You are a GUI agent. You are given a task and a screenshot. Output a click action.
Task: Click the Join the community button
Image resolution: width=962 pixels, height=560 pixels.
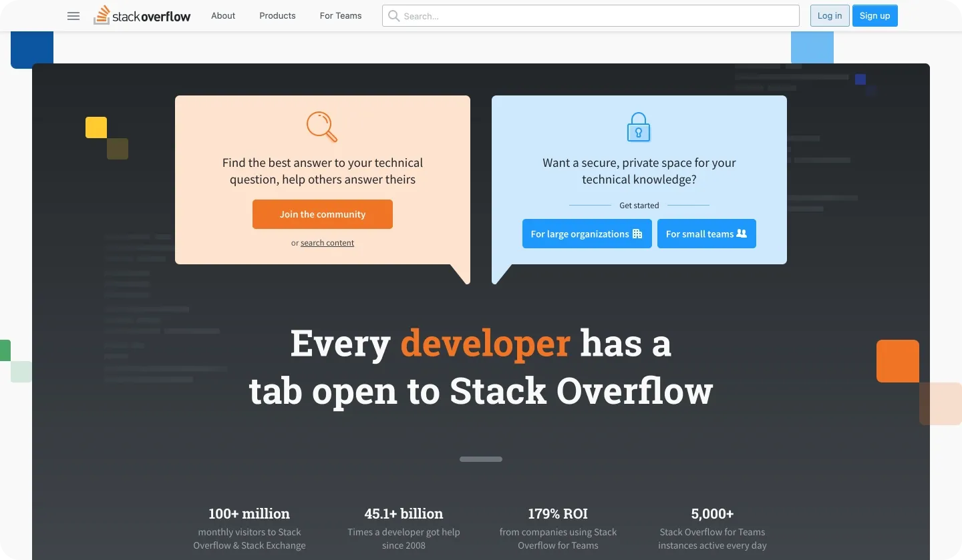pos(322,214)
